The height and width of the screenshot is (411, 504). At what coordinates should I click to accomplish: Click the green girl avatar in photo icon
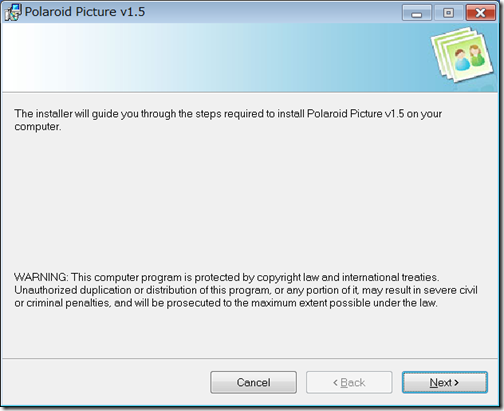(x=476, y=55)
